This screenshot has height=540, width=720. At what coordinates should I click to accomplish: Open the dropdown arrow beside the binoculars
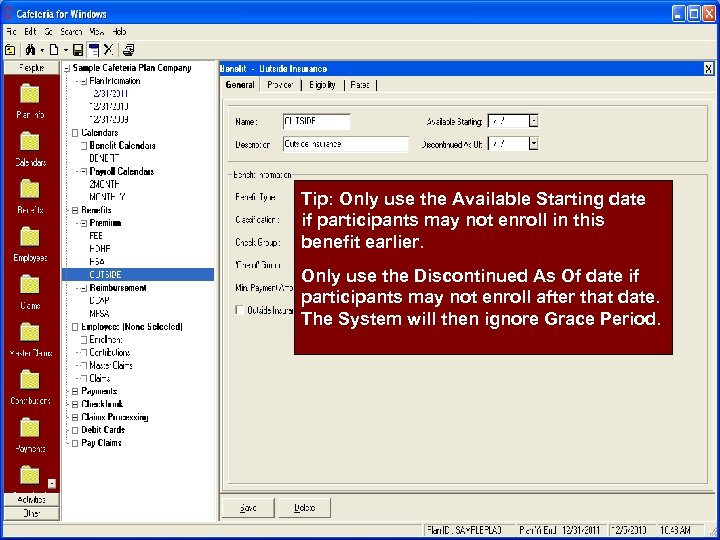tap(42, 50)
